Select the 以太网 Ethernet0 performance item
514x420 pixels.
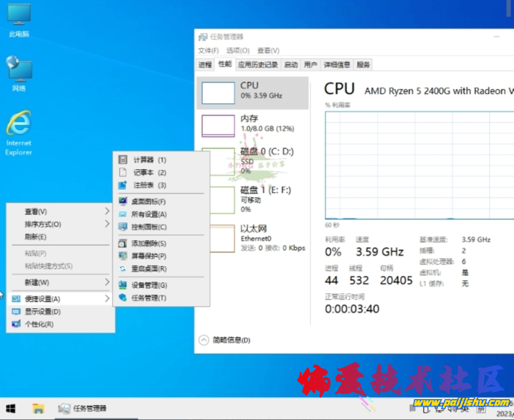point(252,237)
